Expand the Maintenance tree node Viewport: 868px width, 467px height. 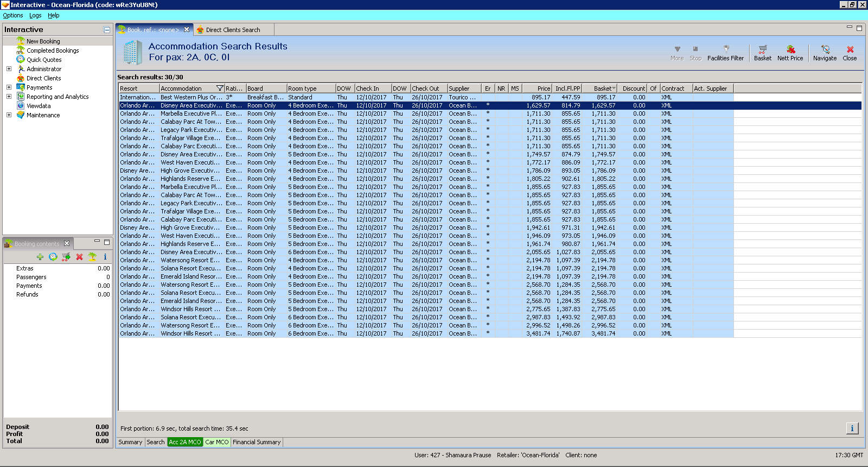[x=9, y=115]
